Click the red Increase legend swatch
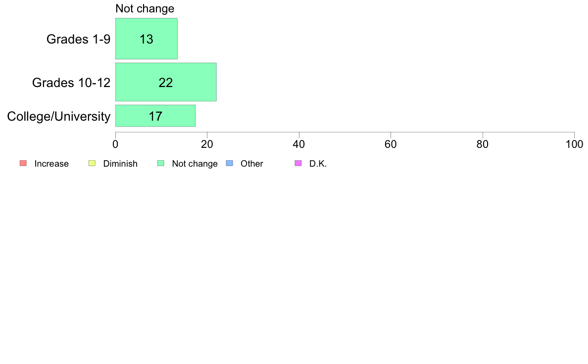This screenshot has width=588, height=364. click(x=23, y=163)
